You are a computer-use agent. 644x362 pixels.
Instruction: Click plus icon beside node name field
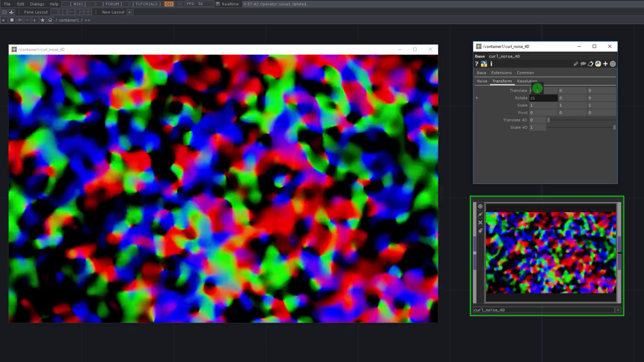[618, 310]
